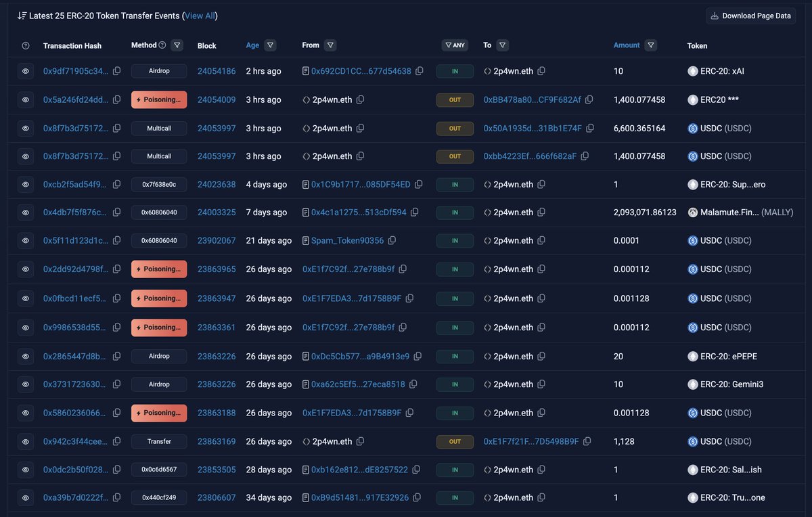The width and height of the screenshot is (812, 517).
Task: Copy address 0xbb4223Ef...666f682aF
Action: tap(585, 156)
